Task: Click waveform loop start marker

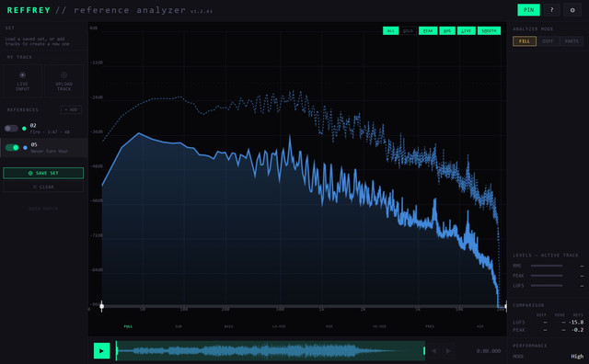Action: click(117, 351)
